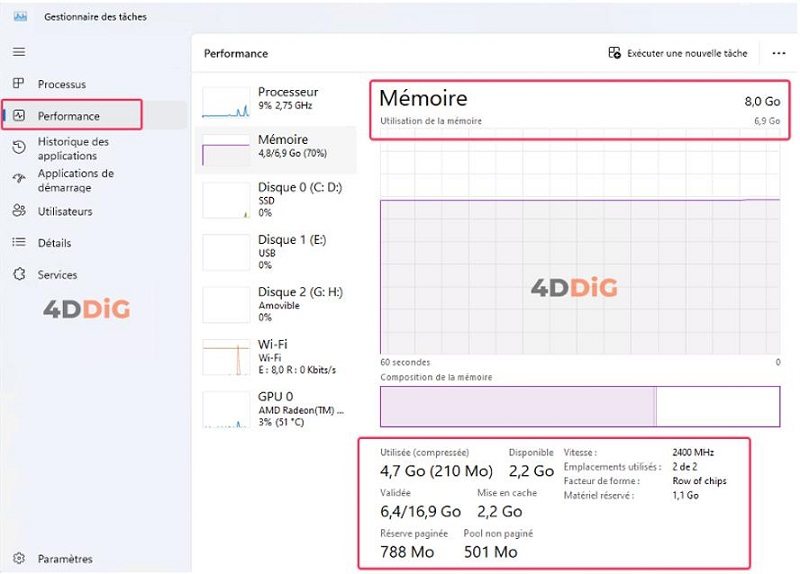Select the GPU 0 AMD Radeon entry
Screen dimensions: 800x574
pyautogui.click(x=276, y=409)
